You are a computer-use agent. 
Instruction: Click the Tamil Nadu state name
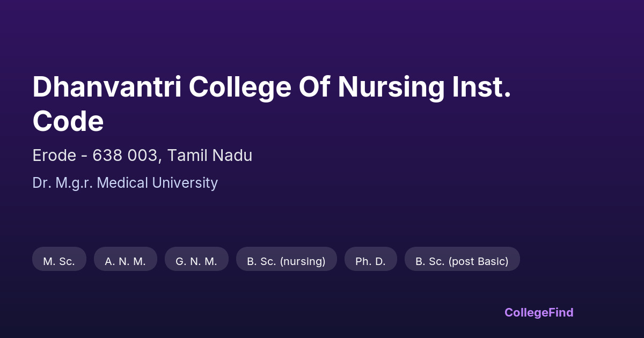[210, 156]
